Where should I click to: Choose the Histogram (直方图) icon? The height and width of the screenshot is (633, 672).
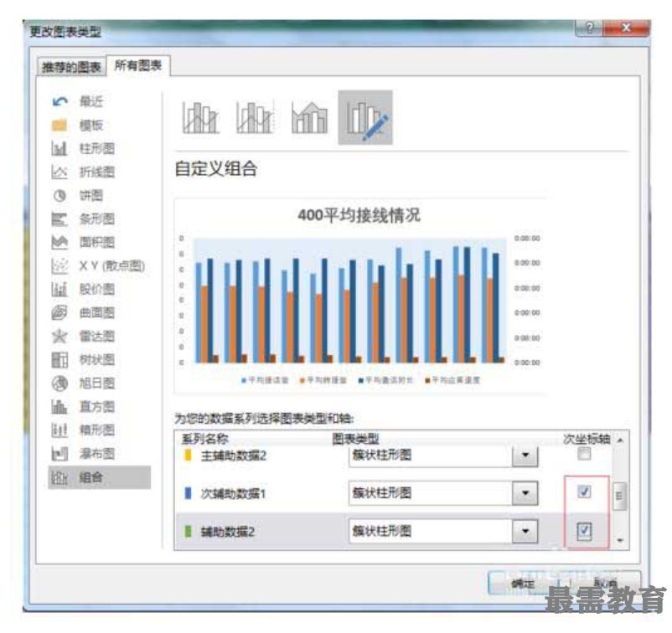pos(59,406)
